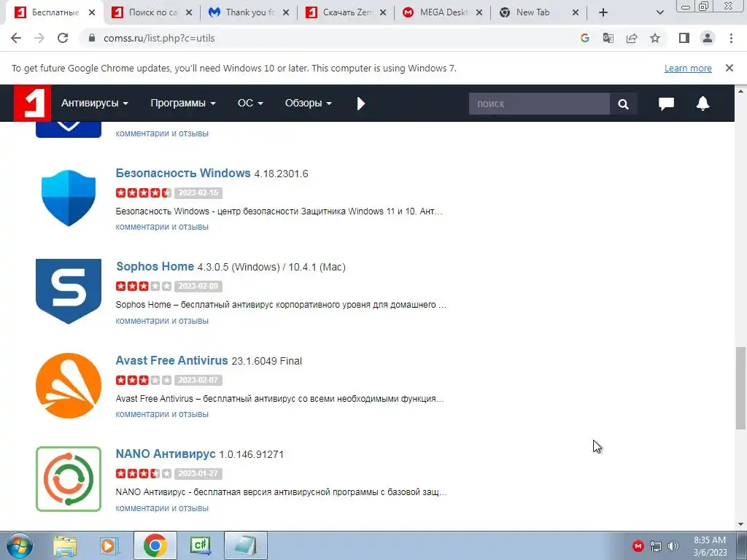Open the comments speech bubble icon

coord(666,104)
